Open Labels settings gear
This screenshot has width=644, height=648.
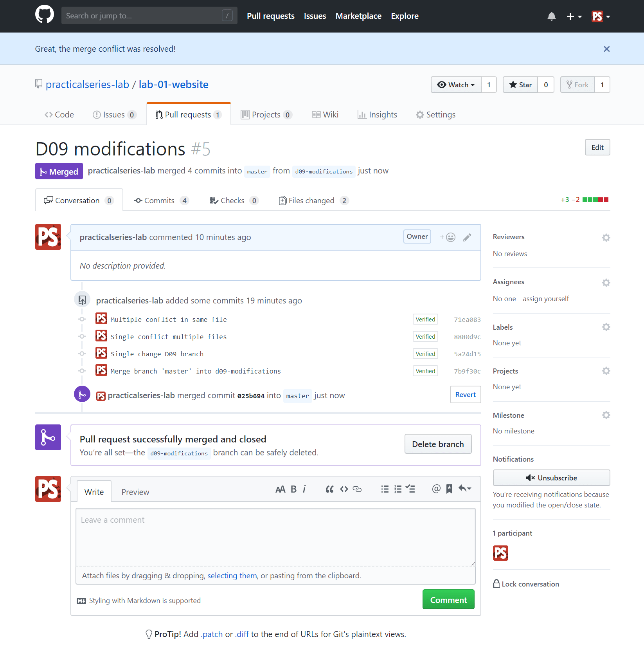pos(606,327)
